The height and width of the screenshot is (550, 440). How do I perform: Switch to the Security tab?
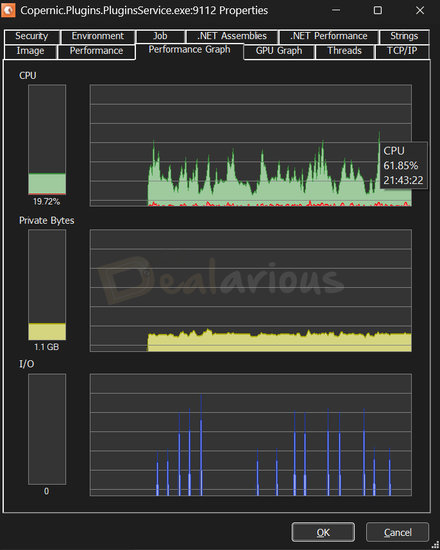(32, 36)
